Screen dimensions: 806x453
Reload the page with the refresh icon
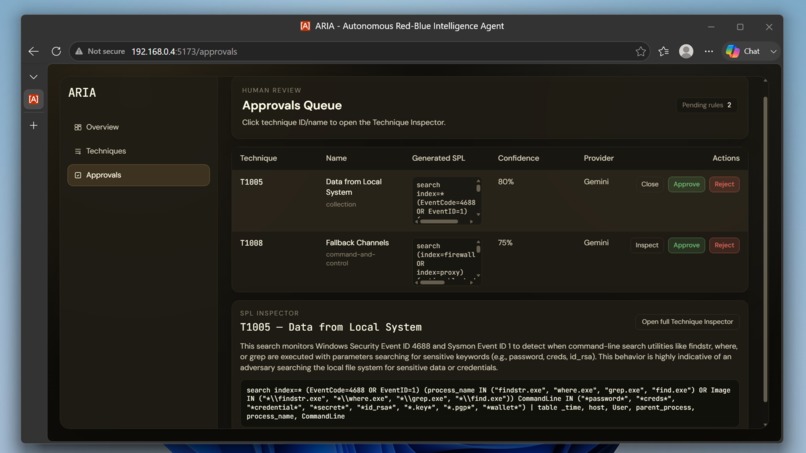[56, 51]
